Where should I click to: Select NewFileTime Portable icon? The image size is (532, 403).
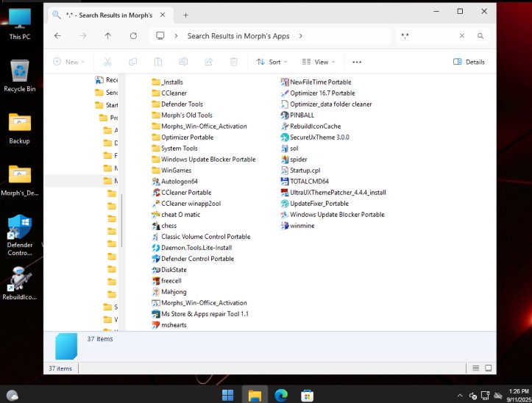tap(285, 82)
